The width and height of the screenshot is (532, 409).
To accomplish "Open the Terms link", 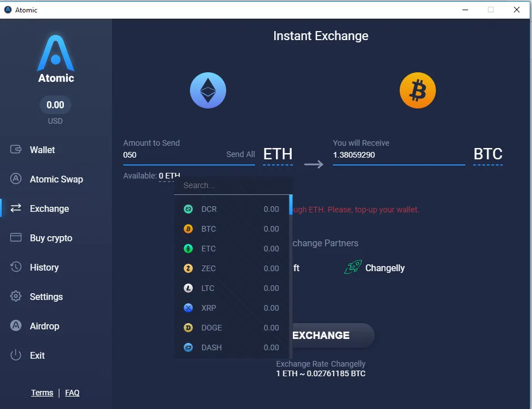I will (x=42, y=393).
